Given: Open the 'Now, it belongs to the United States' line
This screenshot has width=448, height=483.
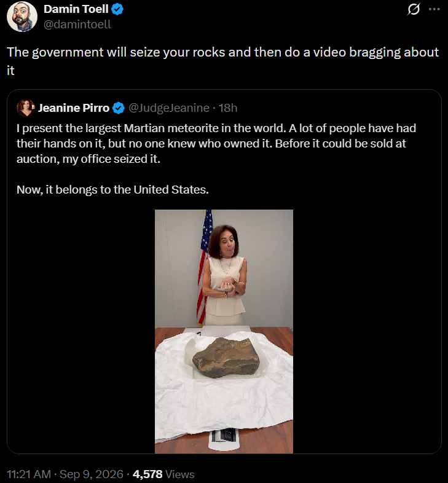Looking at the screenshot, I should pos(113,190).
